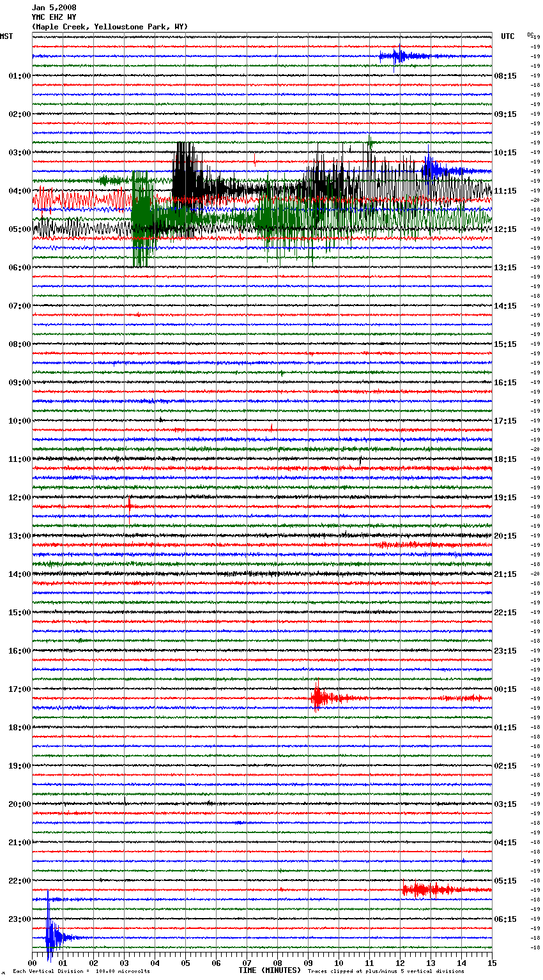
Task: Click the 08:15 UTC time label
Action: (505, 76)
